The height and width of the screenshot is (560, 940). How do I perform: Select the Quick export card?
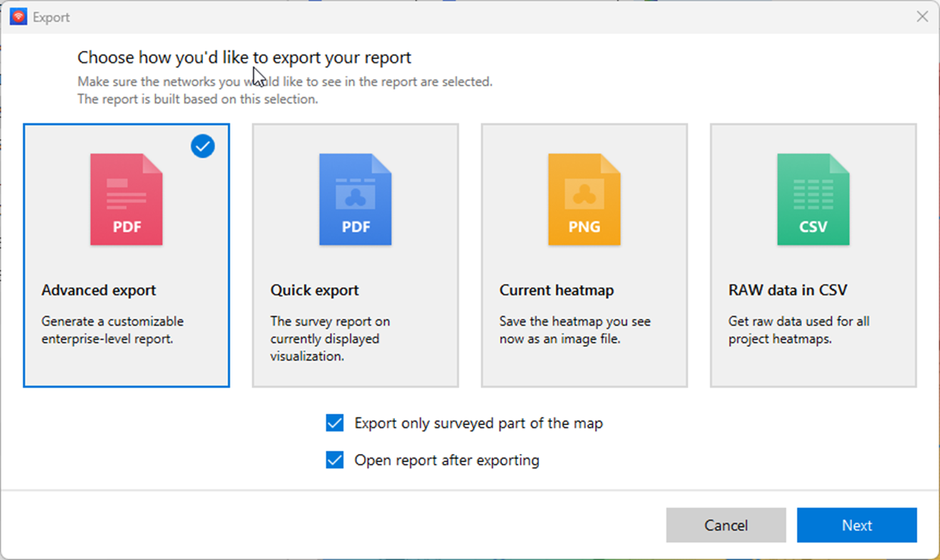point(356,255)
